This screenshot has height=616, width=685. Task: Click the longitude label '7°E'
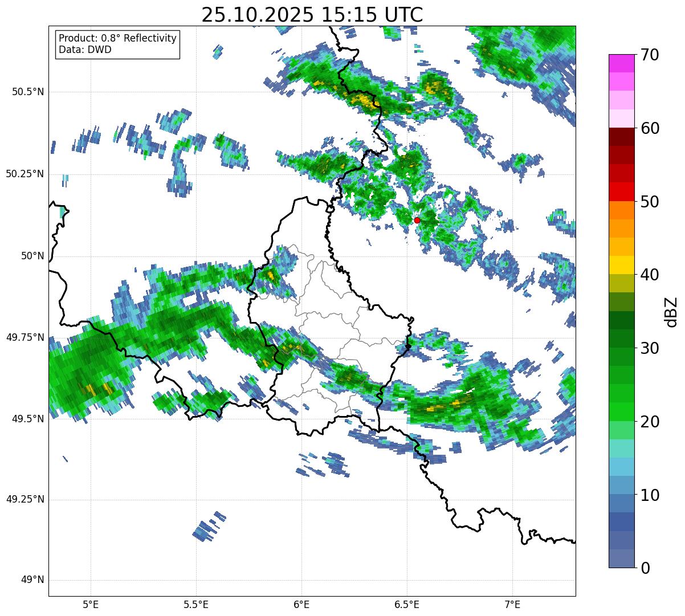click(512, 605)
